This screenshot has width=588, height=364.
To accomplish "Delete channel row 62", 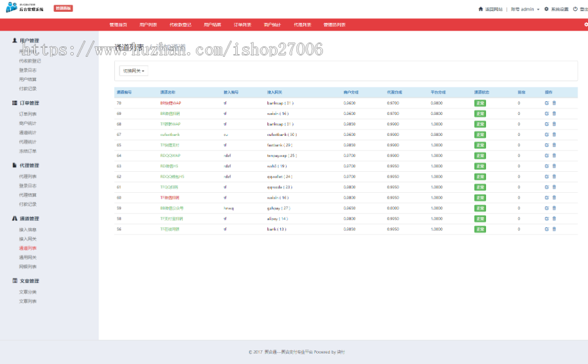I will [554, 176].
